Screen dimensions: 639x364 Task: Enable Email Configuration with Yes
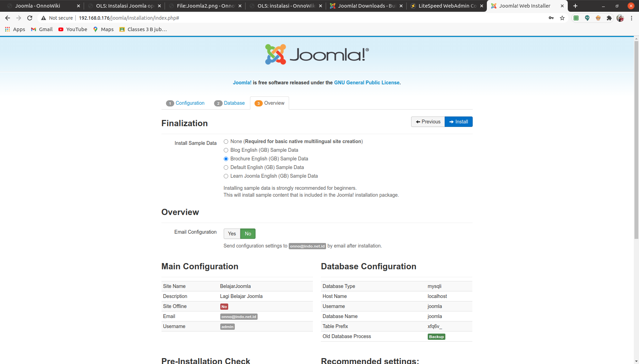point(232,234)
